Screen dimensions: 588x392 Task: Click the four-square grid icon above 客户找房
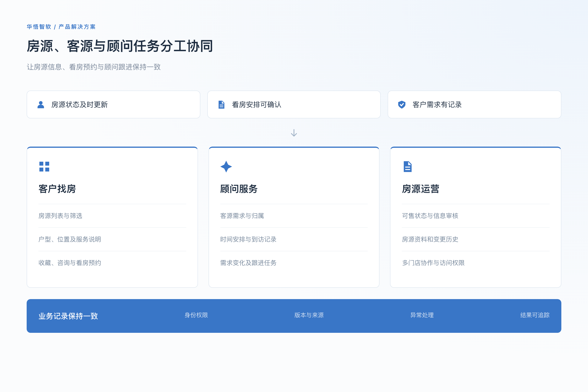tap(44, 166)
